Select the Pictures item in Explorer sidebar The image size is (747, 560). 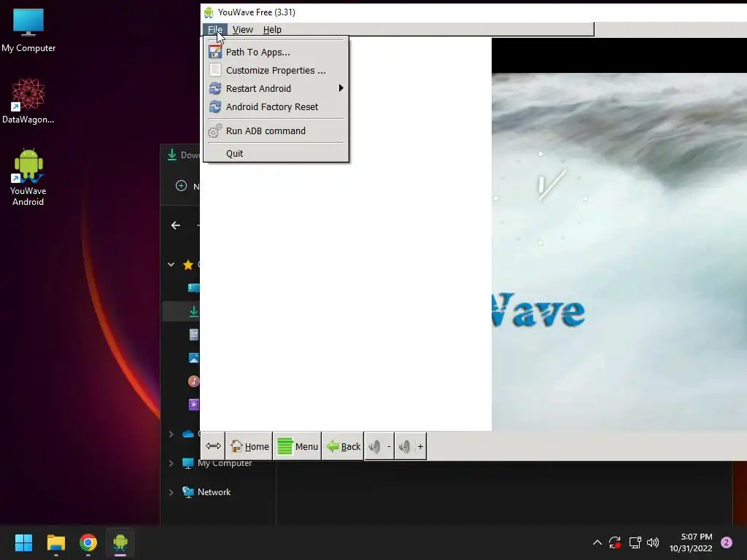pos(193,358)
